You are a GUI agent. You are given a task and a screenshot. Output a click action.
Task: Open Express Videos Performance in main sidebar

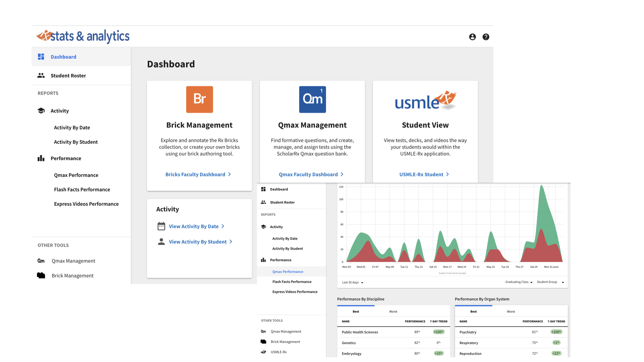(86, 204)
